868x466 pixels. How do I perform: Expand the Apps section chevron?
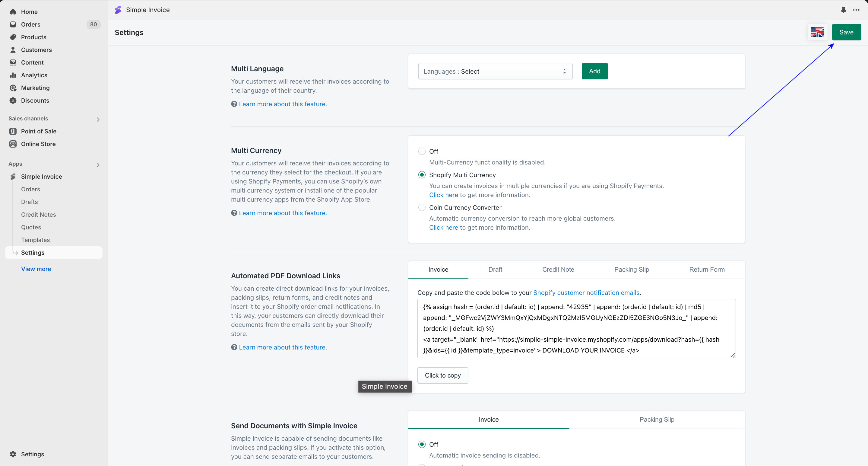[x=98, y=164]
